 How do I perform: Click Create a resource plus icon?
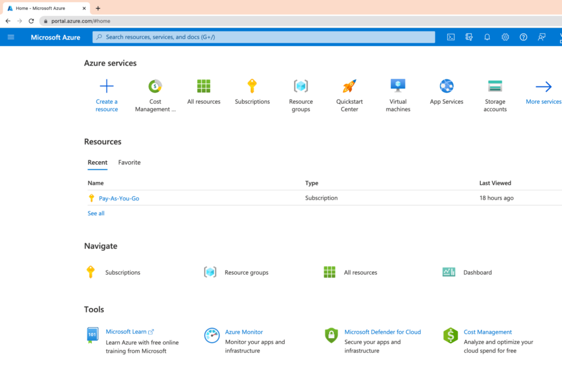coord(106,87)
